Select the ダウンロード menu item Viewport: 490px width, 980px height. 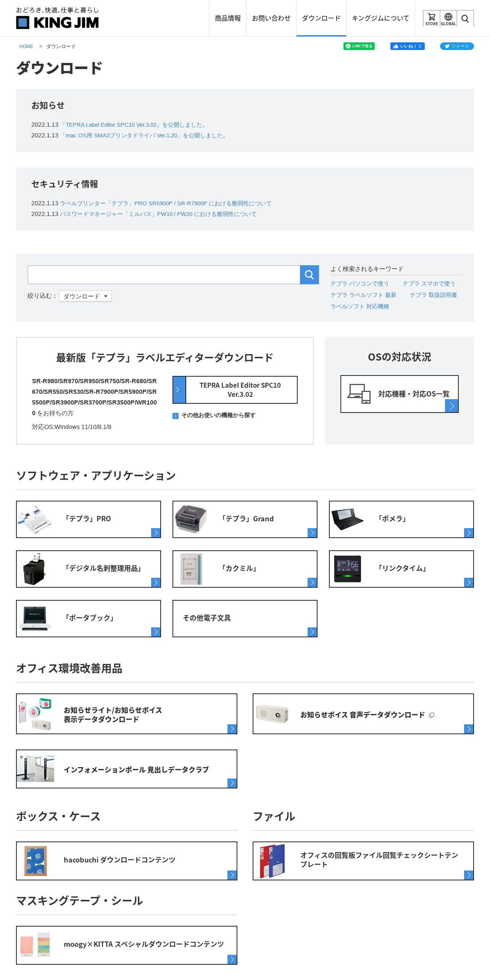[x=321, y=18]
